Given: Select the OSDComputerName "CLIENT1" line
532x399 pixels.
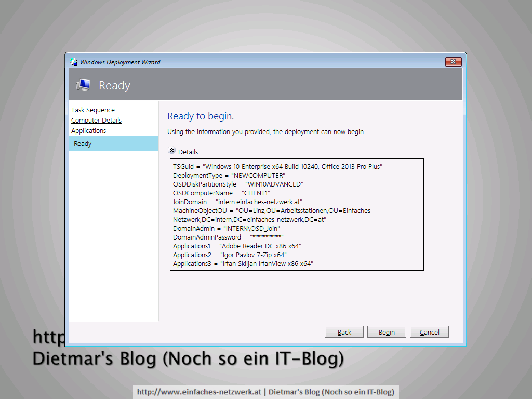Looking at the screenshot, I should [x=221, y=193].
